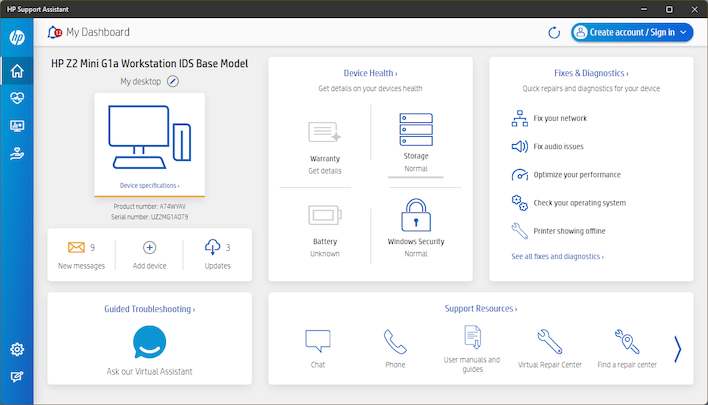The height and width of the screenshot is (405, 708).
Task: Open Updates cloud download icon
Action: 211,247
